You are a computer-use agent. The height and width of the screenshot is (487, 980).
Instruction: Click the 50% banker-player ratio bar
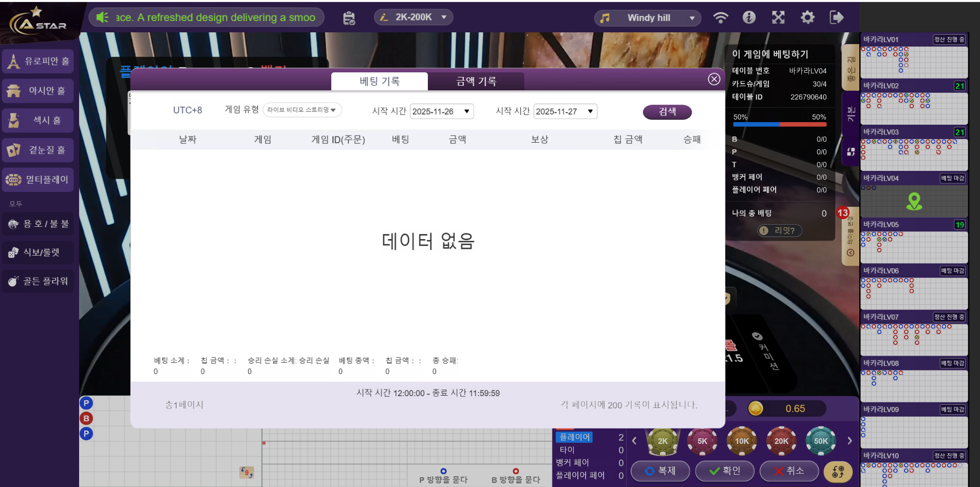point(779,124)
